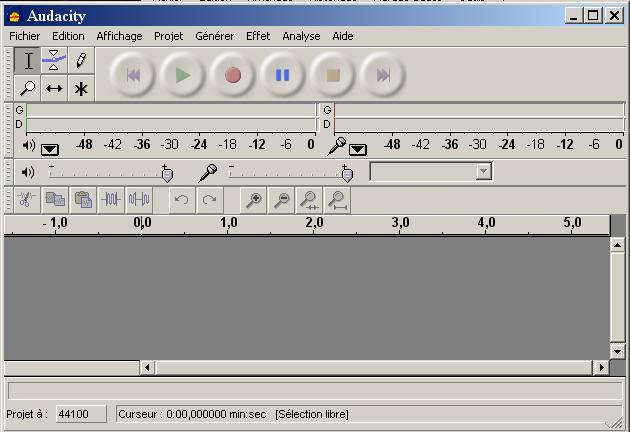
Task: Open the Effet menu
Action: point(258,36)
